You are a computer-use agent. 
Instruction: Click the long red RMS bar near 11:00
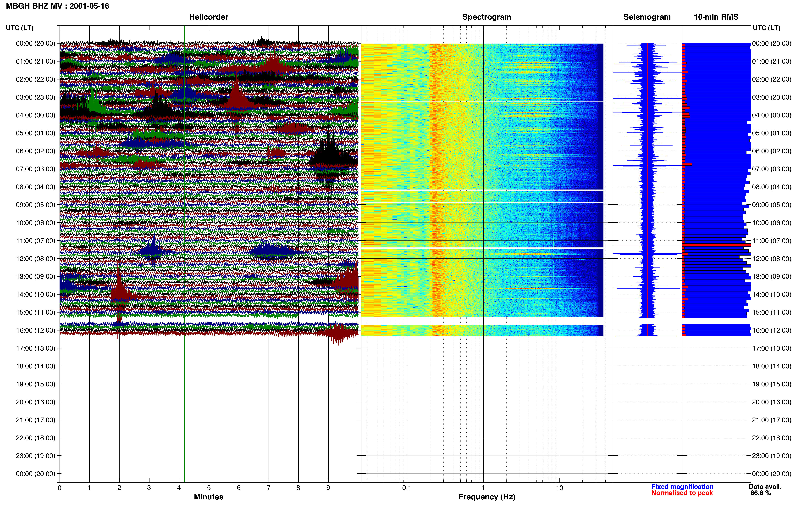717,245
